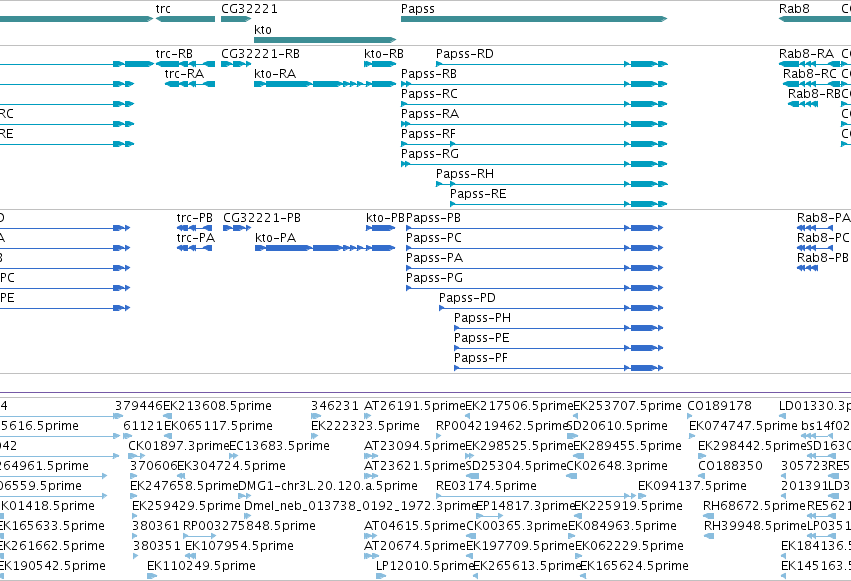This screenshot has width=851, height=581.
Task: Select the Papss-RE transcript
Action: tap(558, 204)
